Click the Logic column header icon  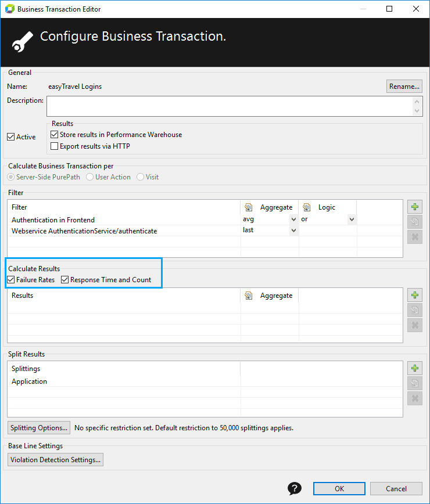pos(307,207)
